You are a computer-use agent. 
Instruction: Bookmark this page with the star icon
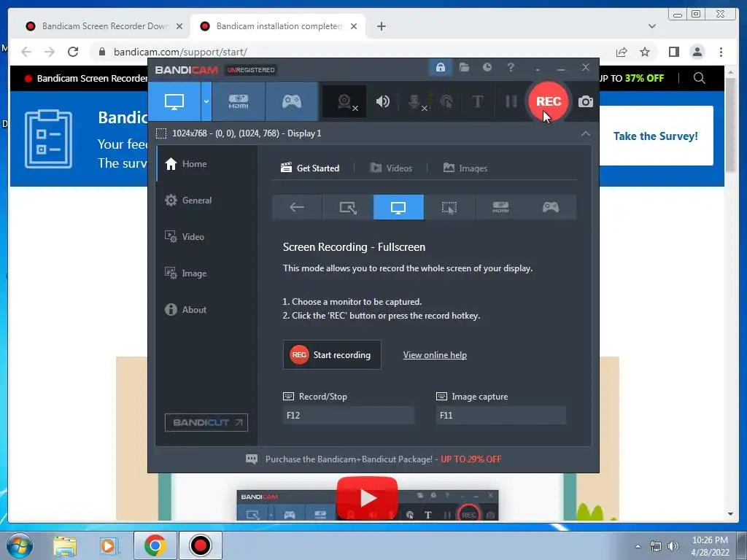(645, 52)
